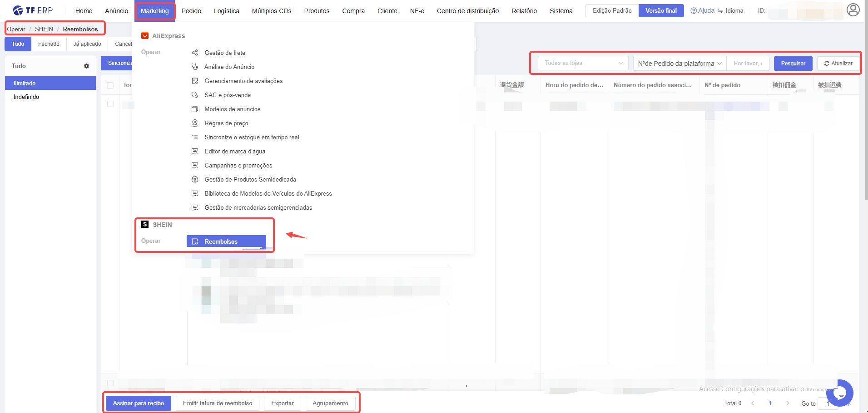
Task: Click the Gestão de mercadorias semigerenciadas icon
Action: (x=195, y=207)
